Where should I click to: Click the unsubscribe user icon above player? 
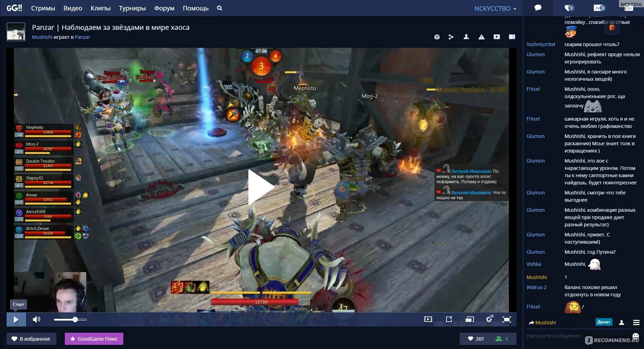point(466,37)
